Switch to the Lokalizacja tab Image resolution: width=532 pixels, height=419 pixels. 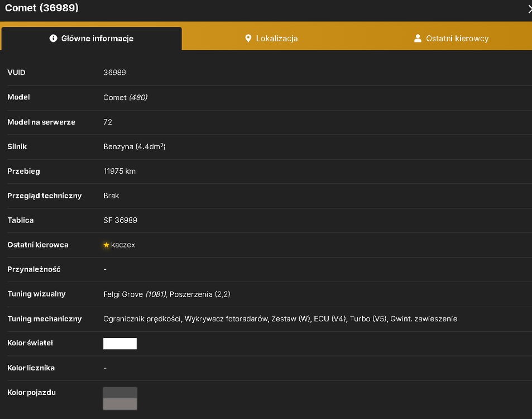(271, 39)
